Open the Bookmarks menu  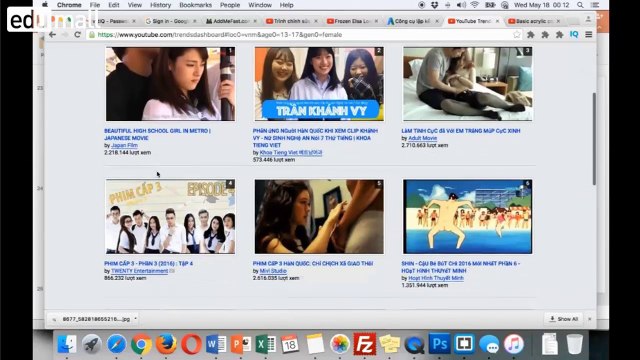[x=196, y=5]
